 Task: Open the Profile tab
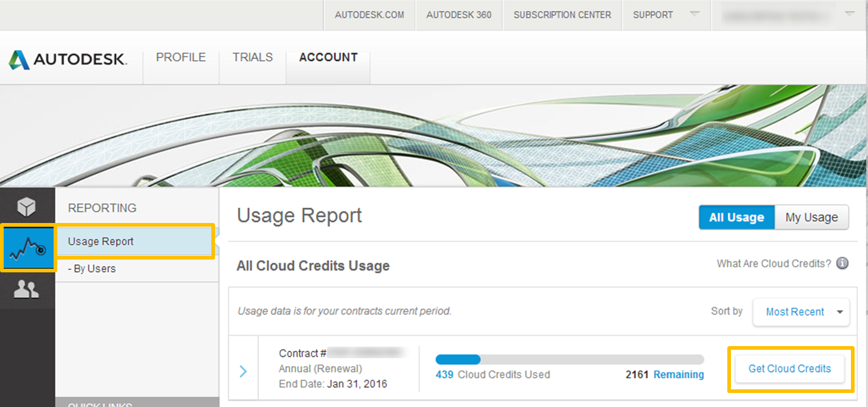coord(181,57)
